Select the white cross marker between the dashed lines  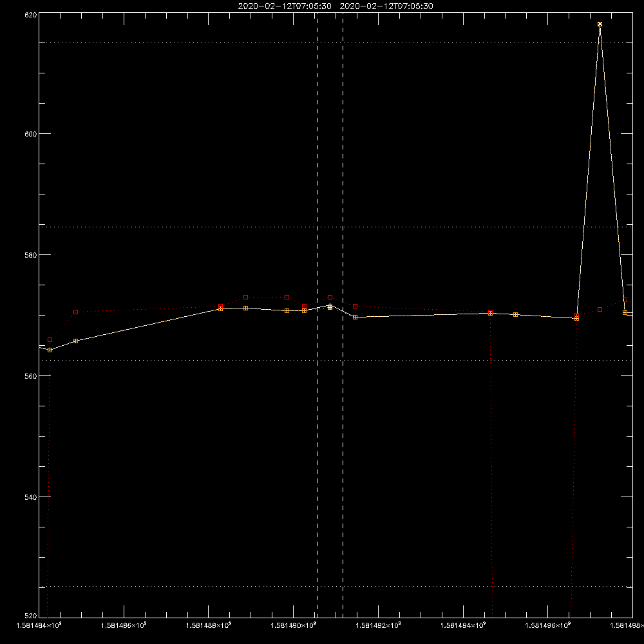point(330,307)
